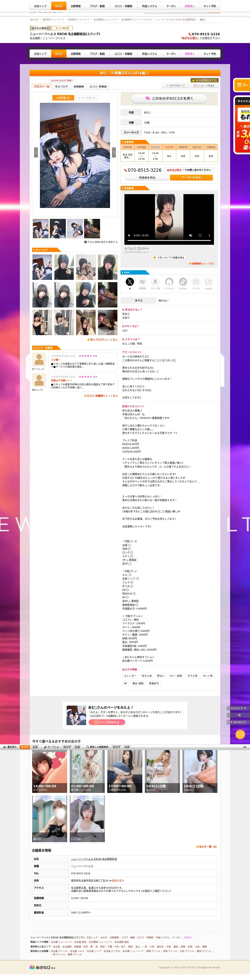
Task: Switch to the プロフィール tab
Action: click(41, 86)
